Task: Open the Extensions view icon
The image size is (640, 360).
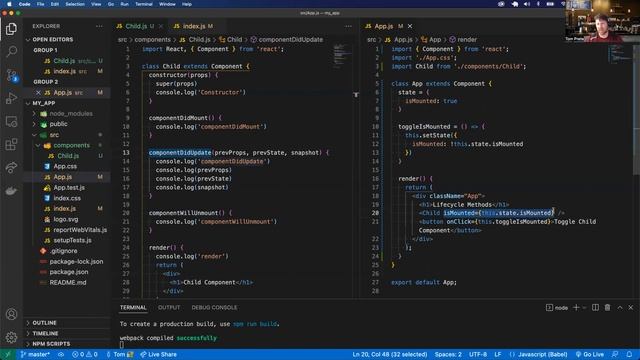Action: point(11,144)
